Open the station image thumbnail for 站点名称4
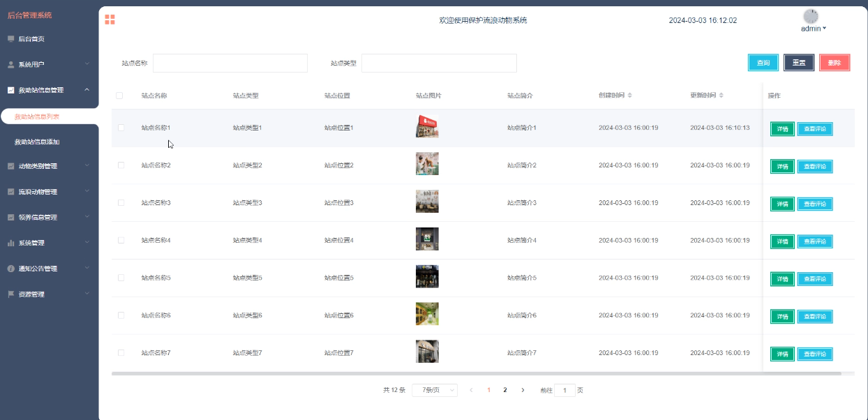The height and width of the screenshot is (420, 868). [427, 239]
